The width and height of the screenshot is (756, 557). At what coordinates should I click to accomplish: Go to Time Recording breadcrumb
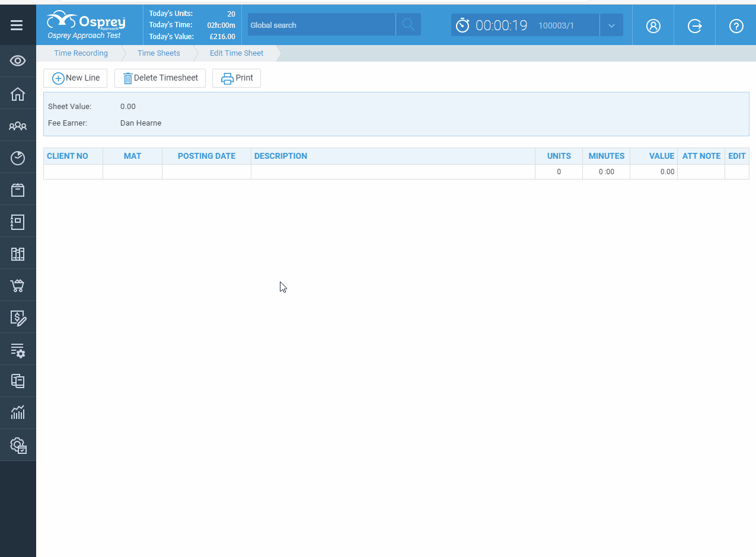[x=81, y=53]
